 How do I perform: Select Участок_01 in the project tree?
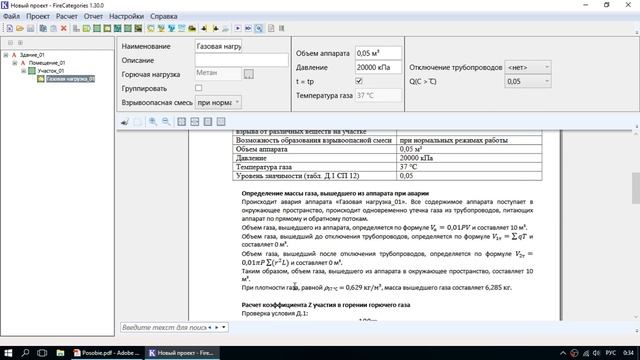pos(51,71)
